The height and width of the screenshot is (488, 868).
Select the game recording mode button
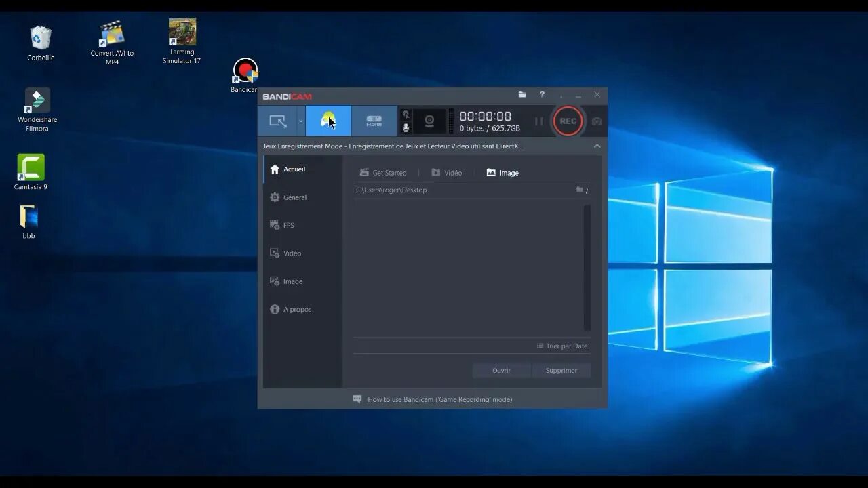[328, 121]
